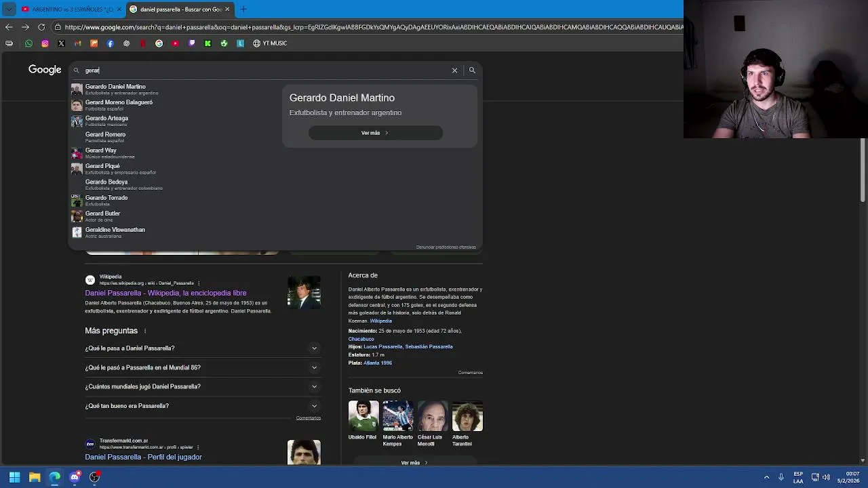
Task: Open the Twitch bookmark
Action: click(x=191, y=43)
